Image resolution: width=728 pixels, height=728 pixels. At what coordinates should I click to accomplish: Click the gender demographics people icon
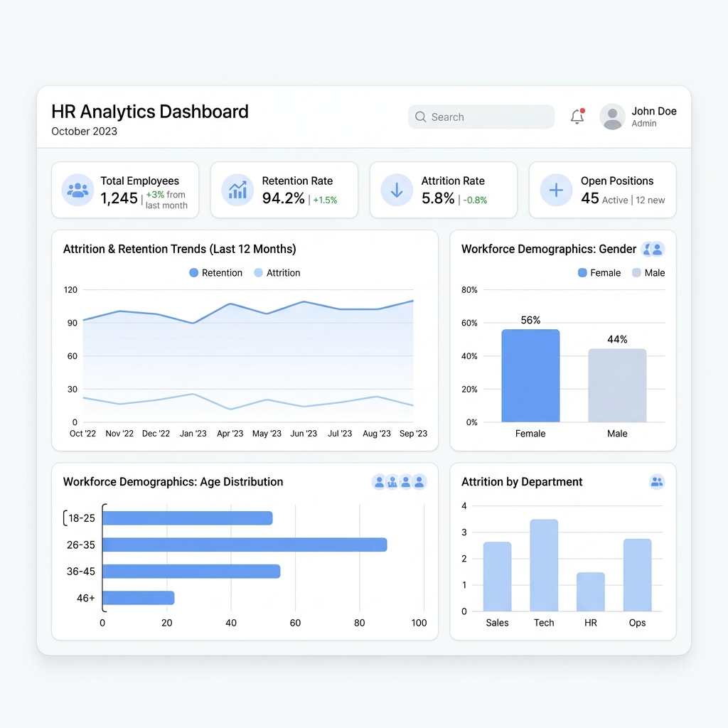click(653, 249)
